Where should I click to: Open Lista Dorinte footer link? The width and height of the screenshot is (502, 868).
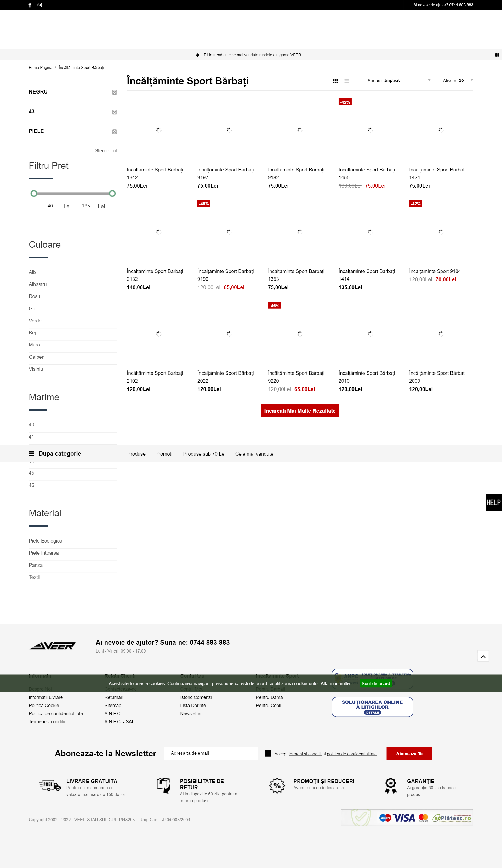tap(193, 706)
